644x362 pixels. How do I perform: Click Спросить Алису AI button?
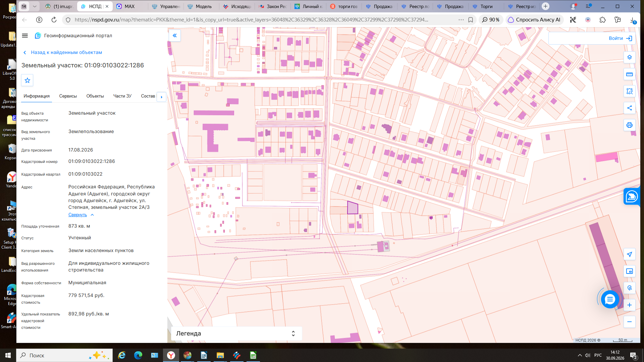point(534,20)
